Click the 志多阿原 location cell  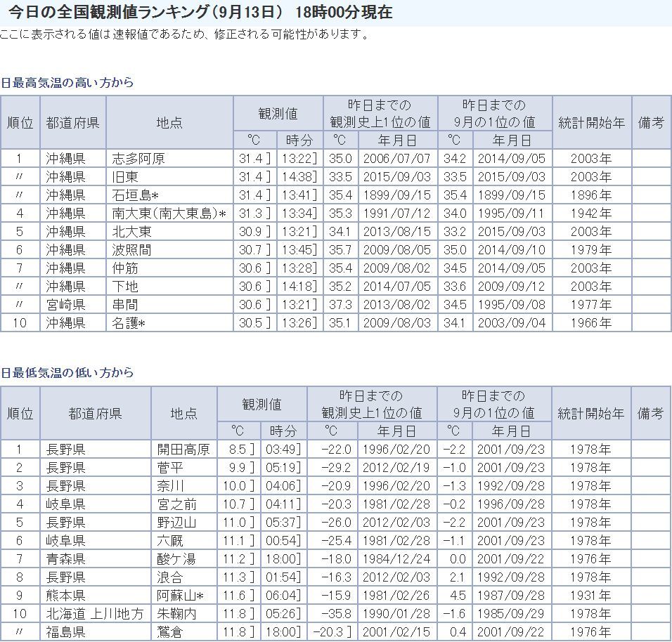[x=138, y=159]
